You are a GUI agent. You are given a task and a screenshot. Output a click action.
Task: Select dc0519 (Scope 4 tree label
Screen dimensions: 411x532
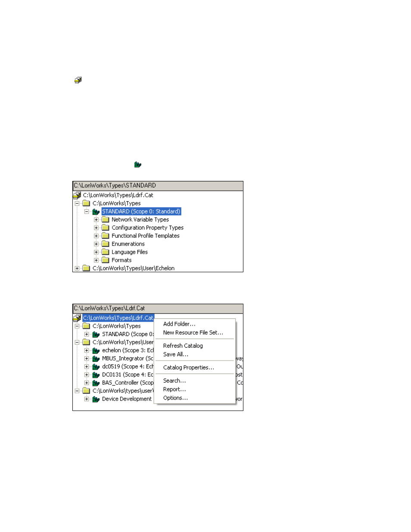(x=128, y=367)
